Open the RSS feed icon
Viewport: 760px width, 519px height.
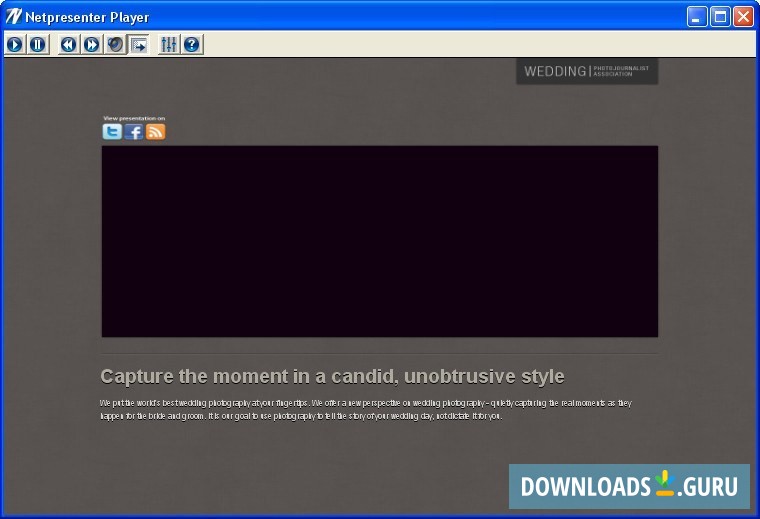click(x=156, y=131)
